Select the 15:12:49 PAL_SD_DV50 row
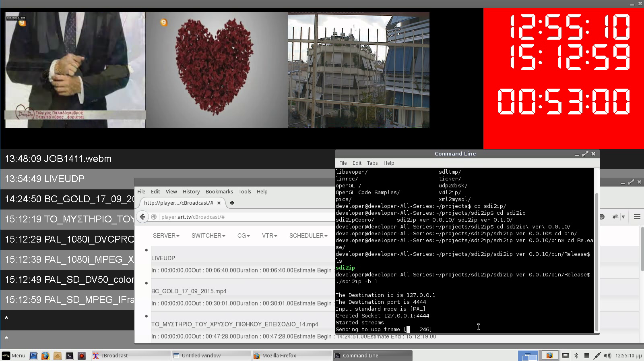644x361 pixels. 67,280
